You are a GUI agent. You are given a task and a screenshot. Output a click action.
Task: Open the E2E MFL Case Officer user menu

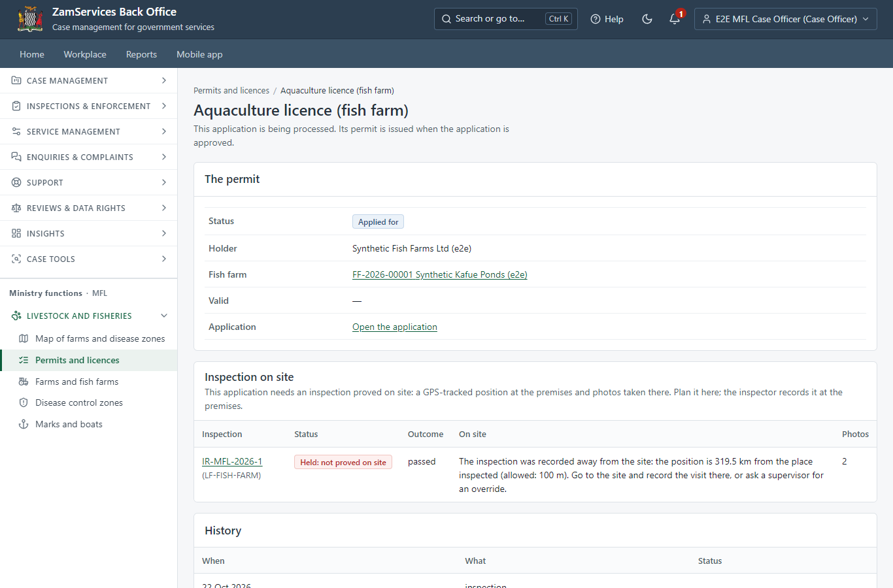[785, 19]
